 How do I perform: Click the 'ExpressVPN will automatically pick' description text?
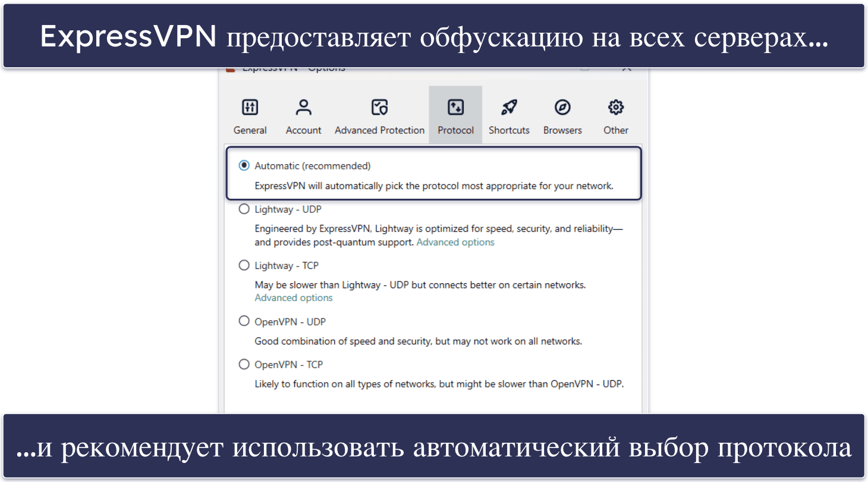pos(433,186)
